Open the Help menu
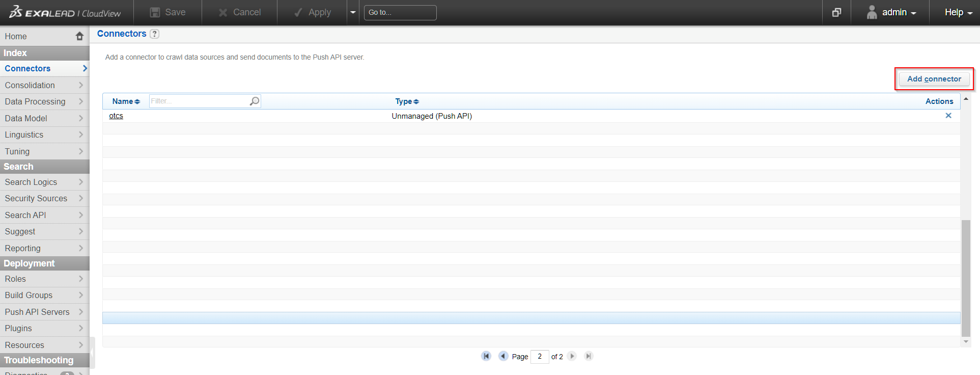Viewport: 980px width, 375px height. tap(958, 12)
